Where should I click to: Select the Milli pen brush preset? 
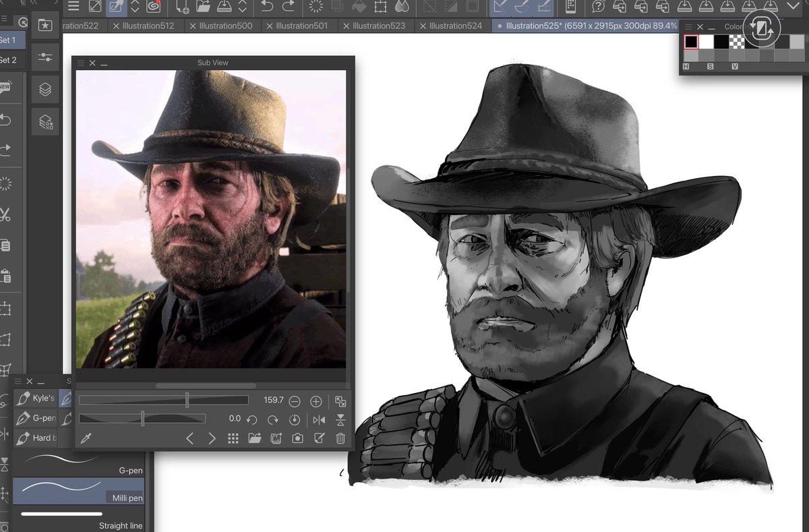[x=79, y=491]
